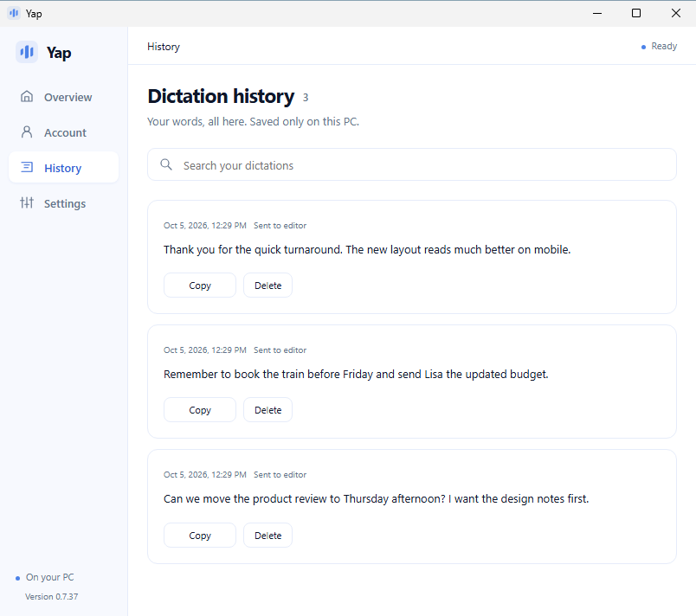Delete the train booking dictation

[267, 410]
